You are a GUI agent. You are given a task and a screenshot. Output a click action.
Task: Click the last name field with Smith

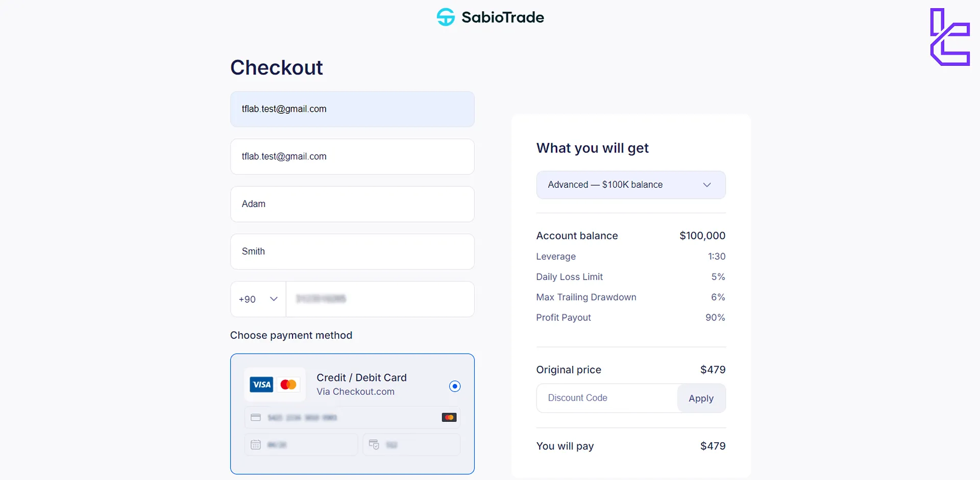pos(352,251)
